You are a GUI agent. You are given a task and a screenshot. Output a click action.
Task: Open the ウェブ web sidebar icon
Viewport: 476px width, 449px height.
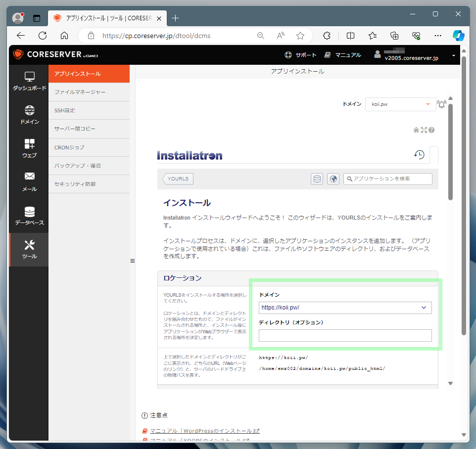point(29,148)
